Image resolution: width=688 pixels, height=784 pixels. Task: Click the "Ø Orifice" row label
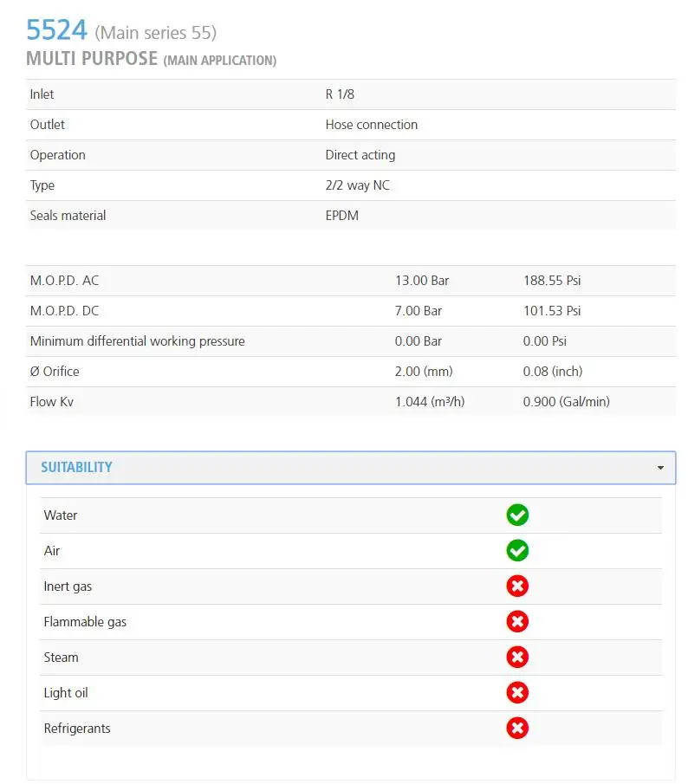[x=55, y=372]
